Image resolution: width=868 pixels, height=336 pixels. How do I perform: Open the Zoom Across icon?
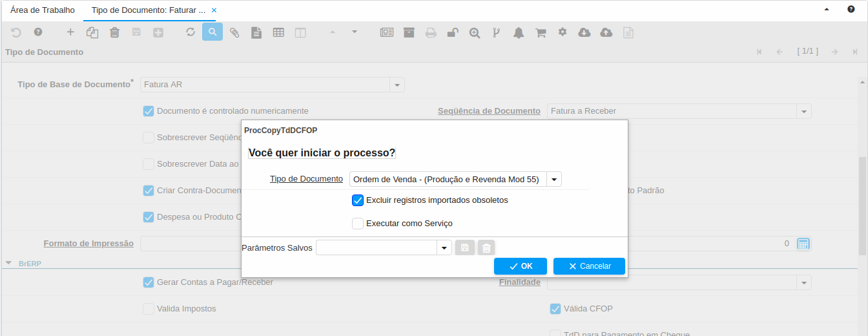[x=475, y=32]
